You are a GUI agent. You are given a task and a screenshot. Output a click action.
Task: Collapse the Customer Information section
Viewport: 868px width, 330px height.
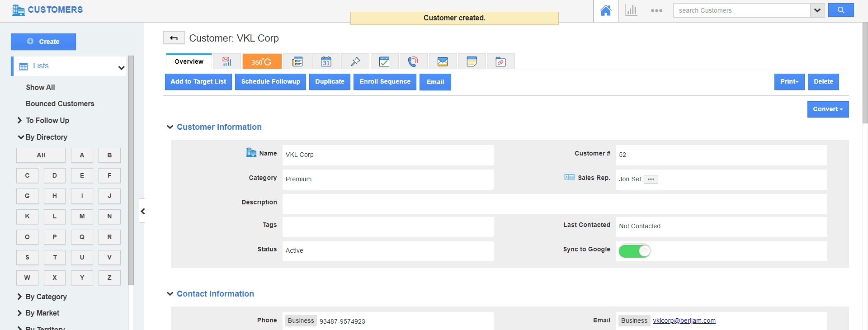[x=170, y=127]
